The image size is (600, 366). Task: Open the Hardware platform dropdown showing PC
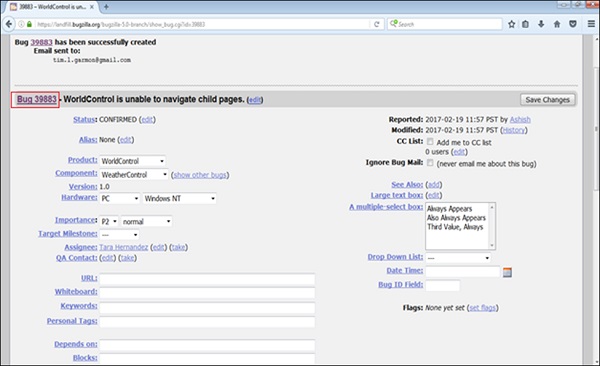coord(120,198)
